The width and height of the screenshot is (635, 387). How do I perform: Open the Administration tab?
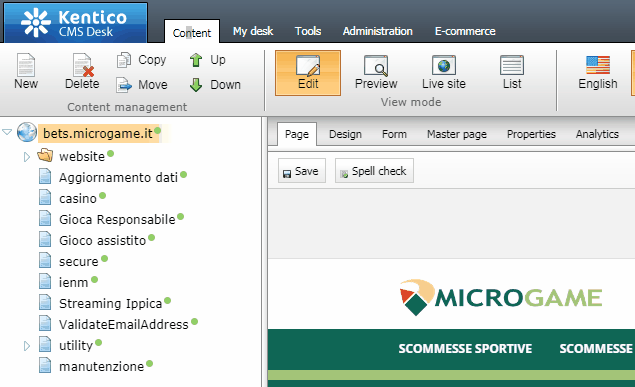tap(377, 31)
